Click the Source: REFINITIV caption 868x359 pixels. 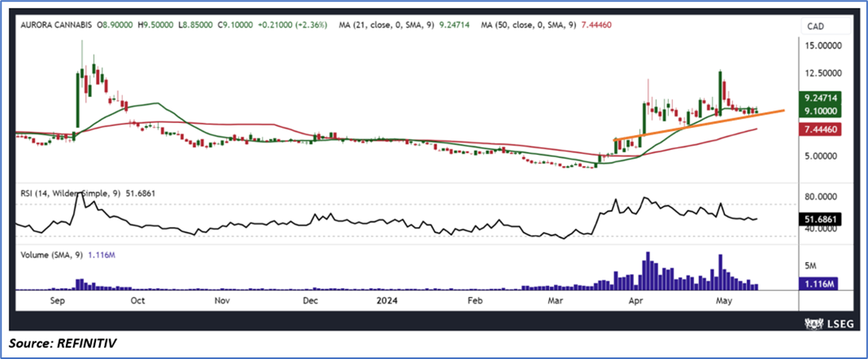click(63, 344)
